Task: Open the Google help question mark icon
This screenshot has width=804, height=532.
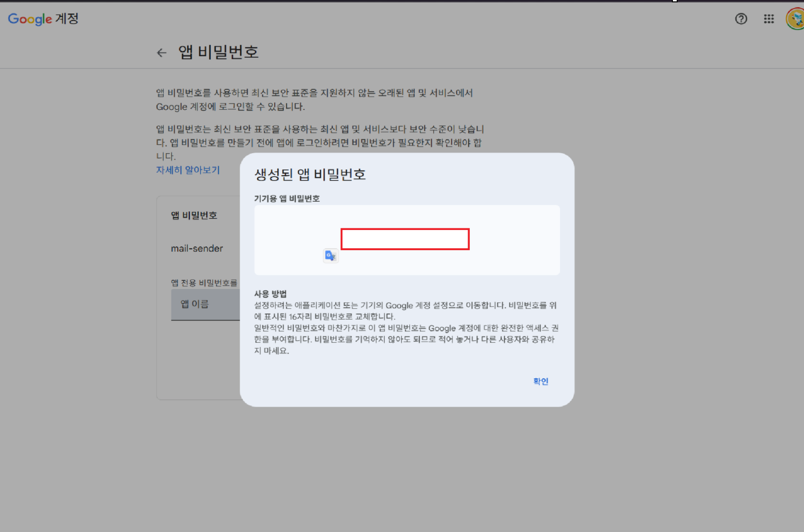Action: (x=741, y=19)
